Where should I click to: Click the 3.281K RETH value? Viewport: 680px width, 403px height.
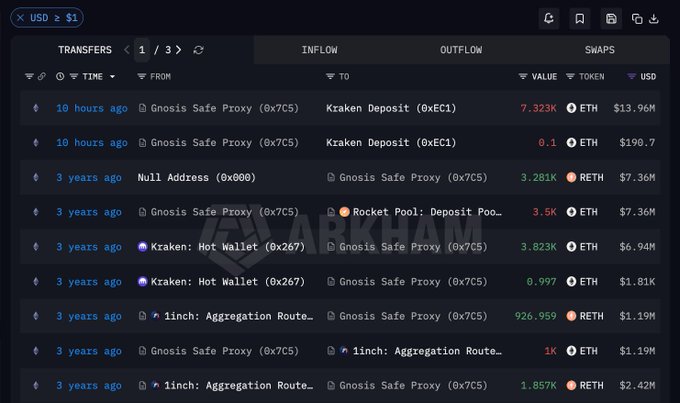[539, 177]
